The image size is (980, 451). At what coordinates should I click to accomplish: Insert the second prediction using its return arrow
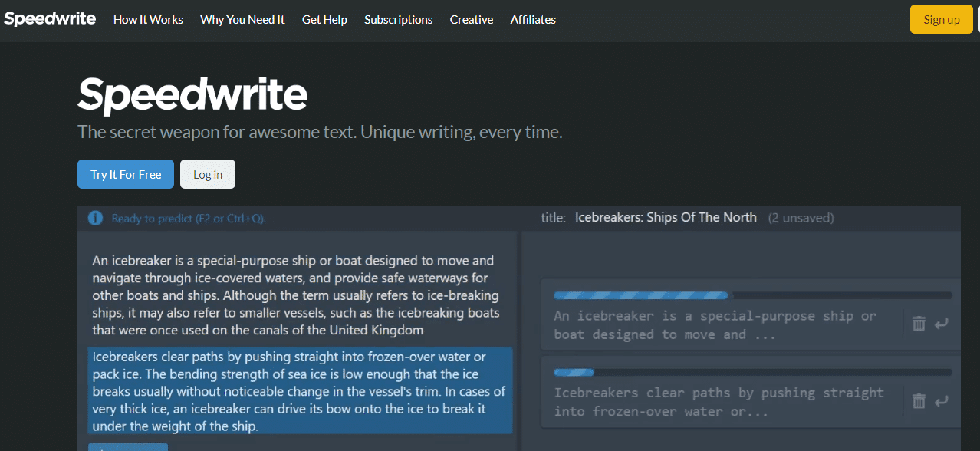point(942,400)
